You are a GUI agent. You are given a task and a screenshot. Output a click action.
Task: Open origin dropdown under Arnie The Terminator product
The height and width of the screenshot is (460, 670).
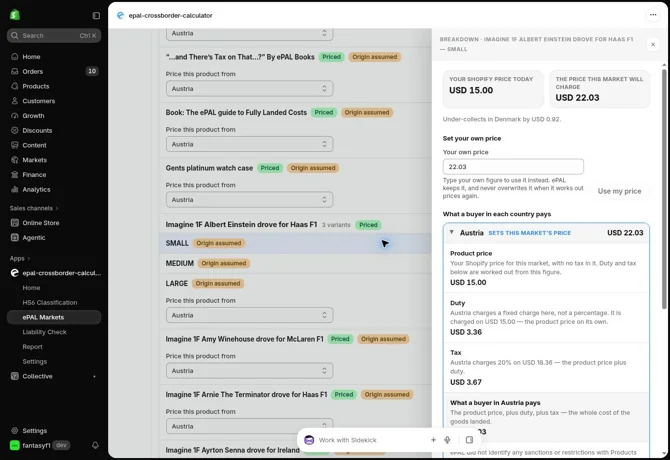(x=250, y=426)
